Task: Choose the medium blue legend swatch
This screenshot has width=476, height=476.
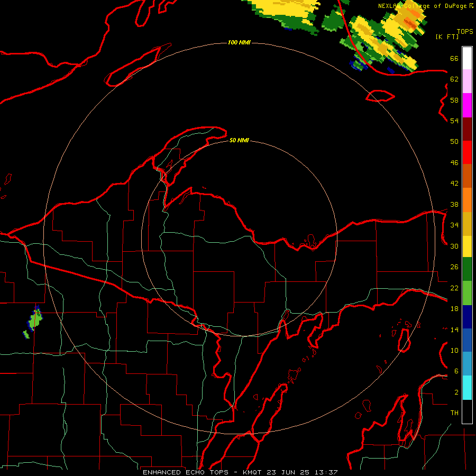Action: (467, 340)
